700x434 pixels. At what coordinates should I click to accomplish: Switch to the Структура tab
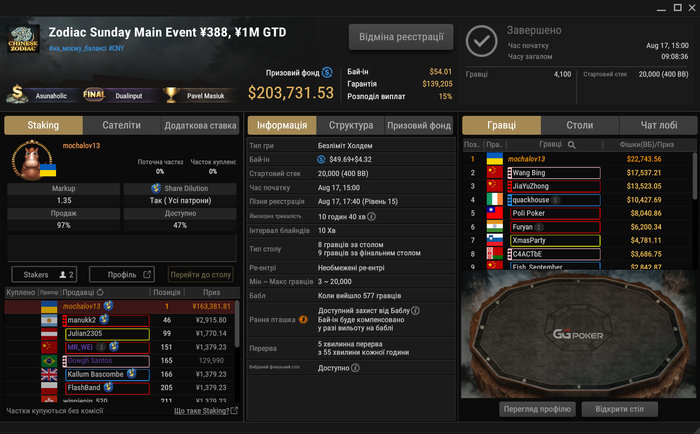[x=351, y=125]
